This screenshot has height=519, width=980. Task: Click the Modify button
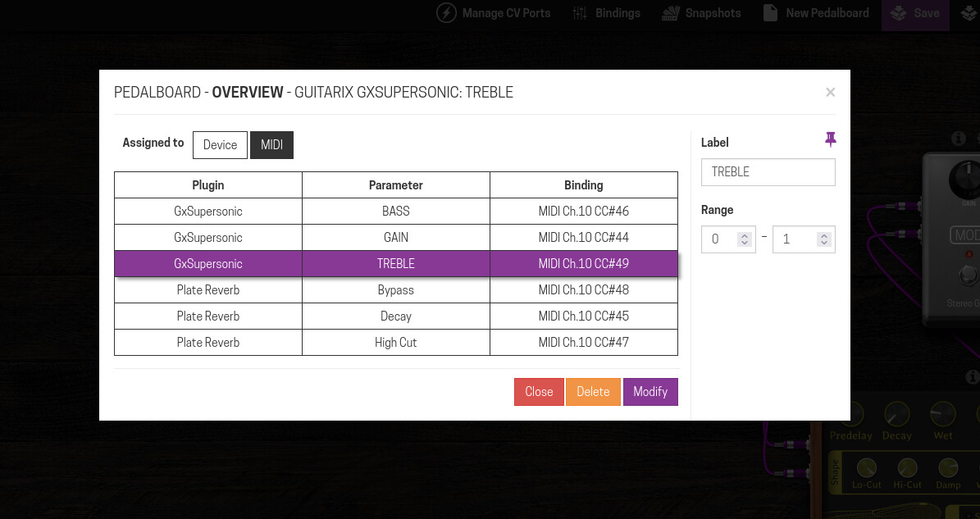point(650,392)
